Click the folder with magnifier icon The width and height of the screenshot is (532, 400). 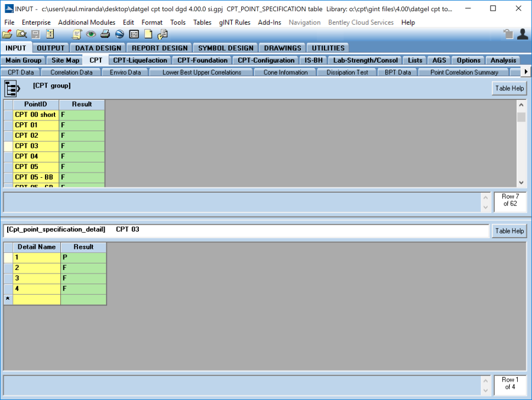21,34
